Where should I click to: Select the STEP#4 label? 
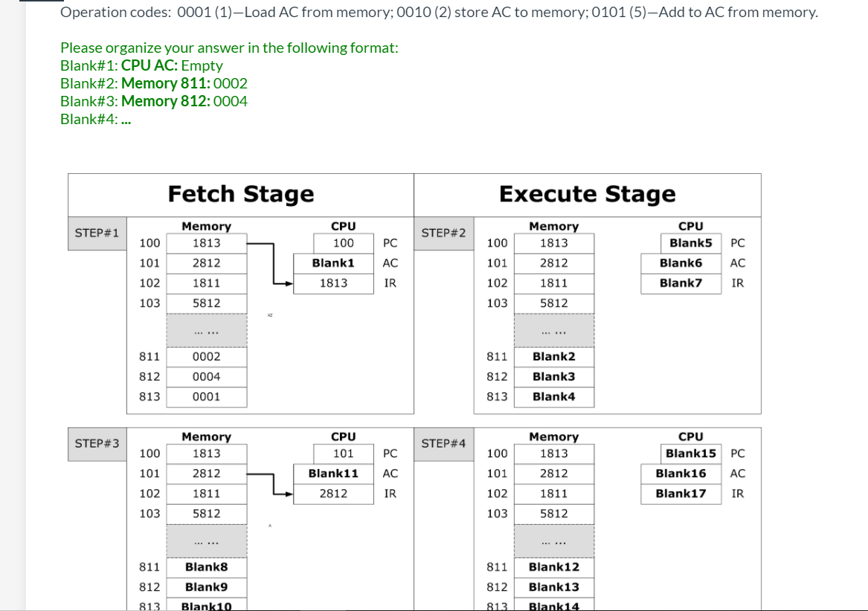click(444, 443)
